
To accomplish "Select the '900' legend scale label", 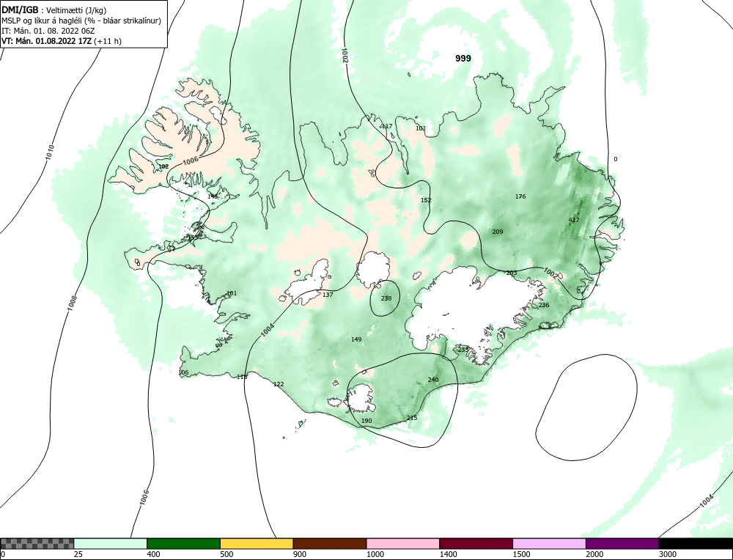I will pyautogui.click(x=299, y=554).
